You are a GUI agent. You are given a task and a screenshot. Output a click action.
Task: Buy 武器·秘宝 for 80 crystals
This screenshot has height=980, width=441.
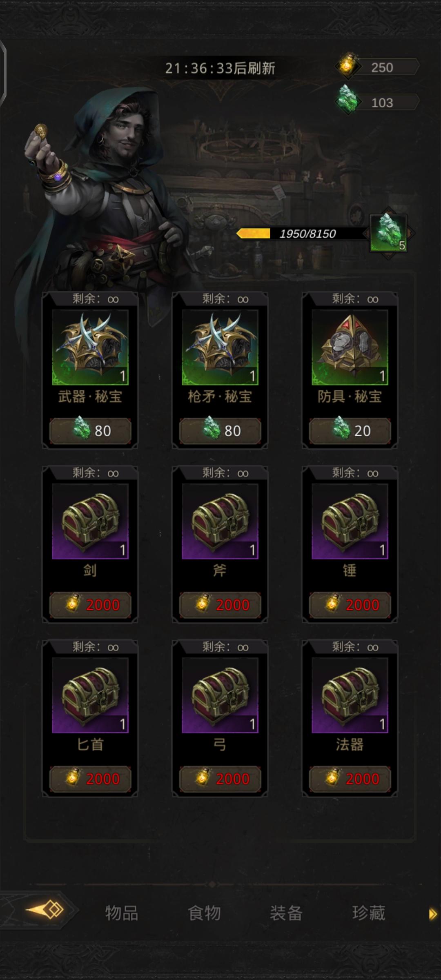click(x=90, y=431)
